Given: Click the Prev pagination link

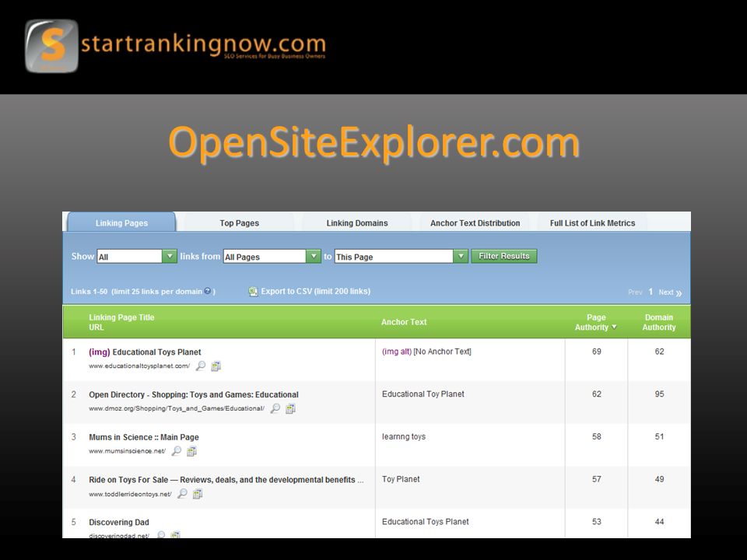Looking at the screenshot, I should coord(635,292).
